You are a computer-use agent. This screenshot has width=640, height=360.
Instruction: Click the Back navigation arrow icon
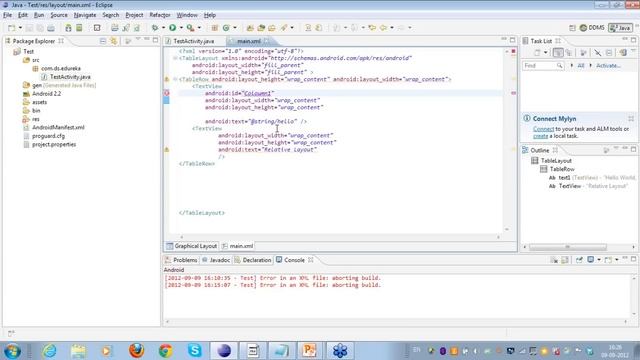click(x=383, y=28)
